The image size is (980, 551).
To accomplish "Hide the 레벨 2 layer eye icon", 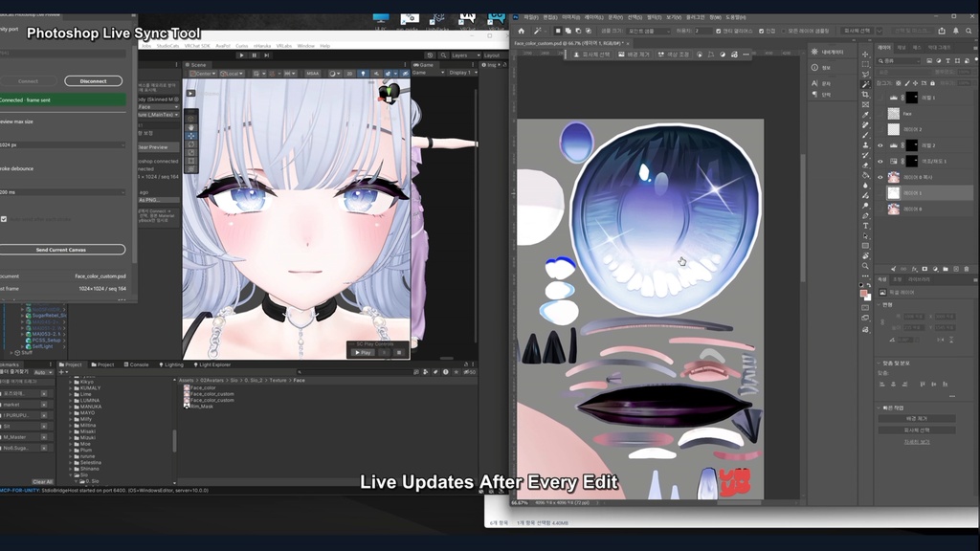I will [880, 145].
